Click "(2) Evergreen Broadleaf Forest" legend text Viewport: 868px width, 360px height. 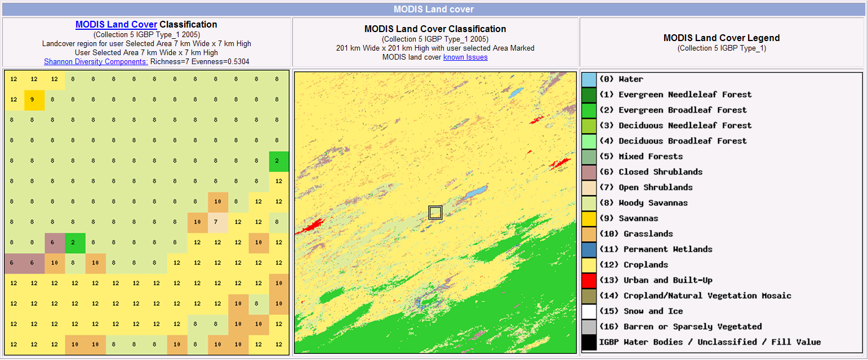click(673, 110)
